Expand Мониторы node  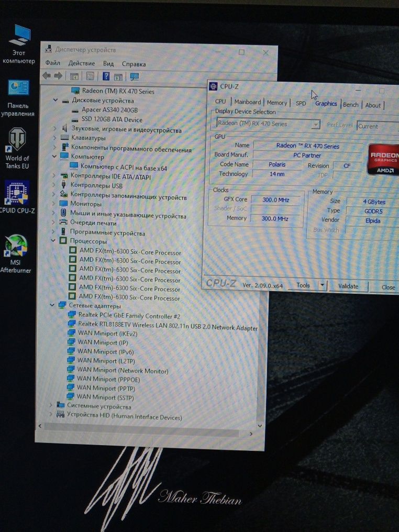[53, 203]
